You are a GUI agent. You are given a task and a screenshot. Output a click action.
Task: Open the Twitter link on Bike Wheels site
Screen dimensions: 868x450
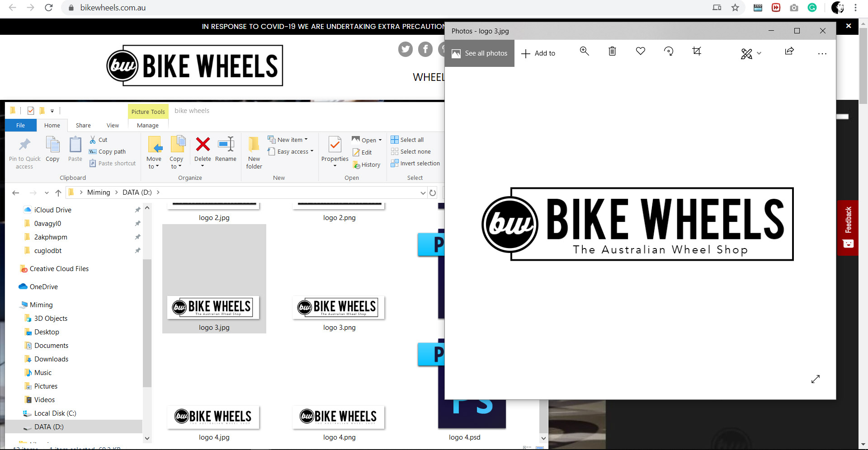coord(406,49)
